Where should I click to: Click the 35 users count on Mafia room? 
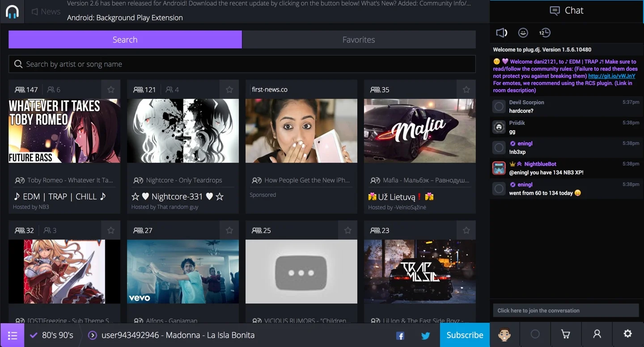coord(380,89)
